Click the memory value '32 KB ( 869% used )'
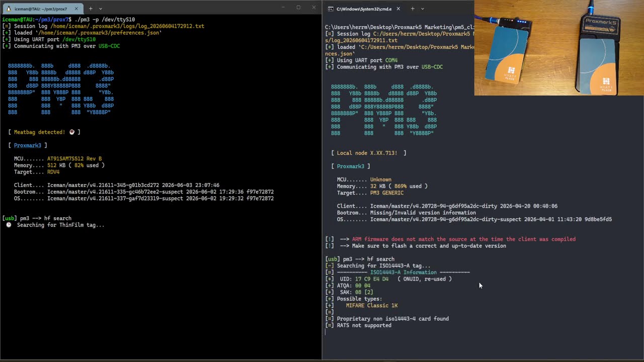This screenshot has width=644, height=362. point(399,186)
